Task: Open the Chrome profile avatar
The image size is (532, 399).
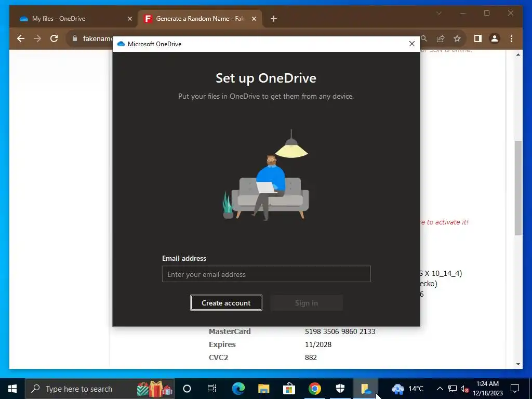Action: tap(495, 38)
